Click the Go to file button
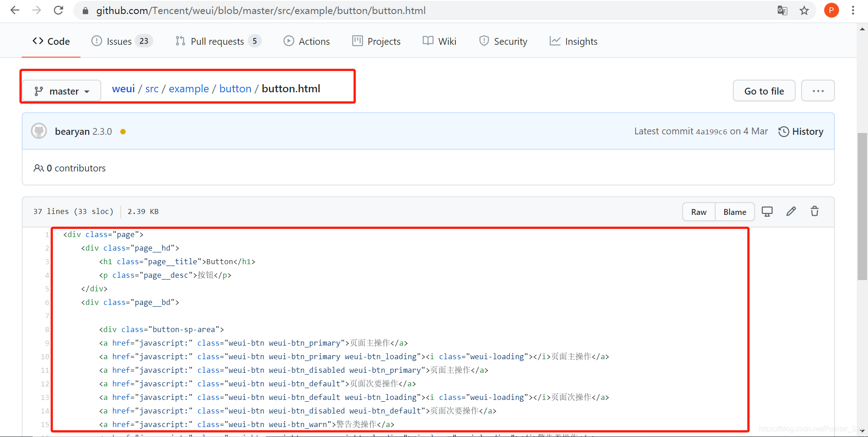This screenshot has height=437, width=868. pyautogui.click(x=764, y=91)
